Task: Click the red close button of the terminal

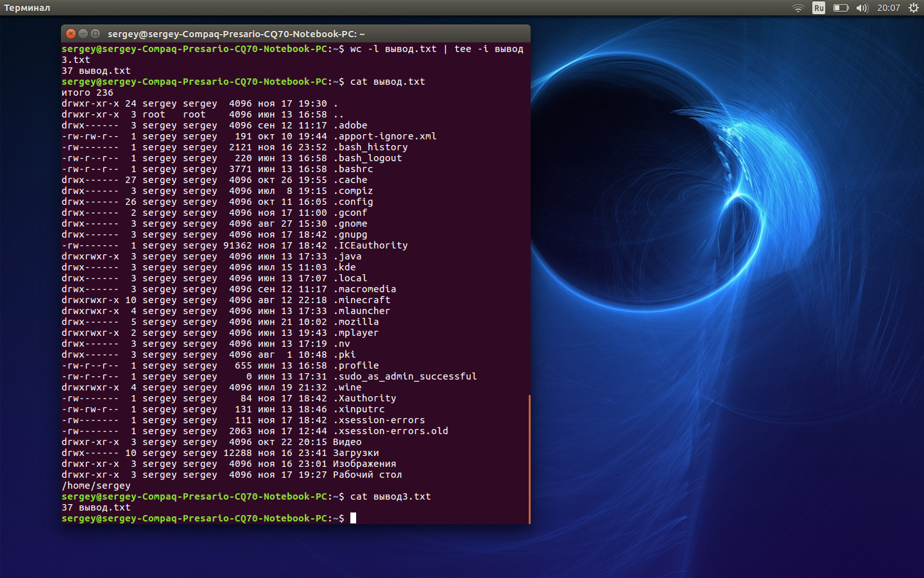Action: 71,33
